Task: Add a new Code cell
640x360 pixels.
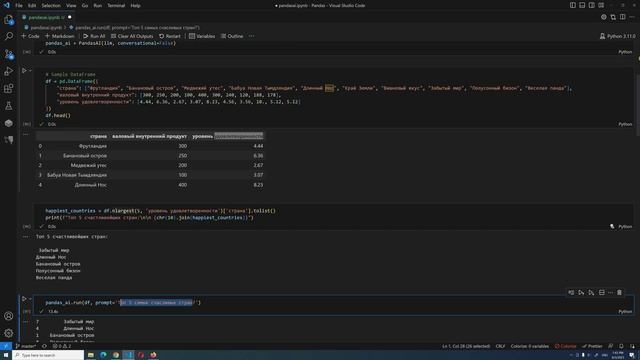Action: (x=30, y=36)
